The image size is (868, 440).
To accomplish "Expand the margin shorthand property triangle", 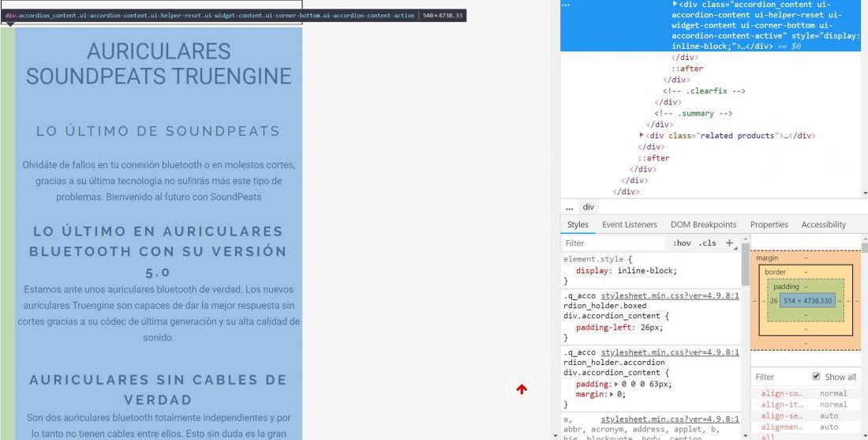I will 612,394.
